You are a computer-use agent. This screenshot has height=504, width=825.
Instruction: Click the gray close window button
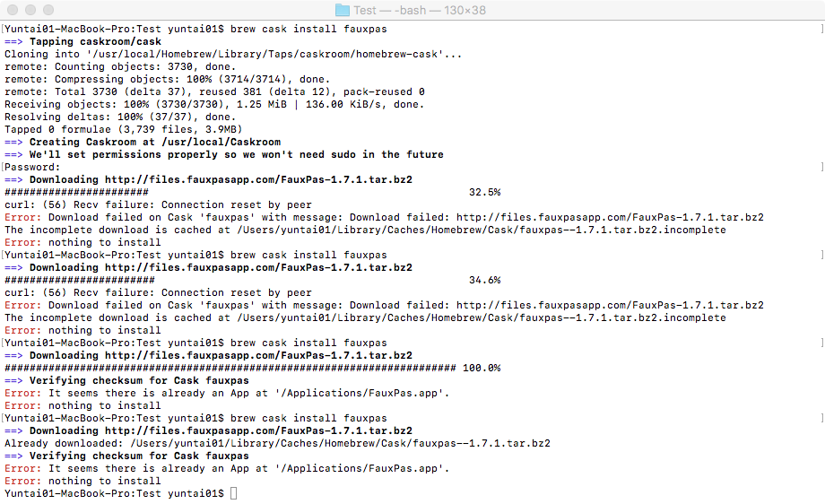[13, 10]
